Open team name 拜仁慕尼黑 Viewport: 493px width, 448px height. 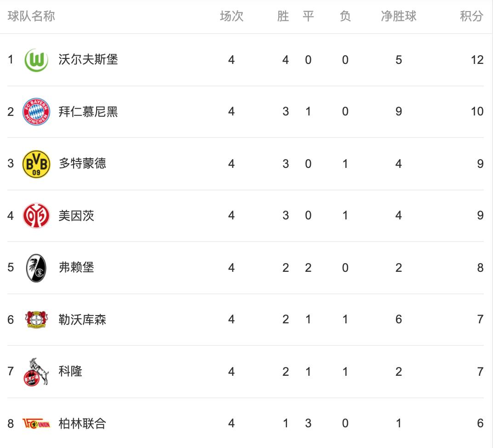88,111
